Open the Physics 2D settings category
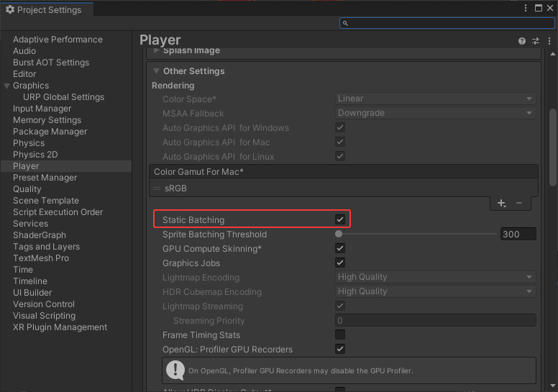 tap(35, 155)
